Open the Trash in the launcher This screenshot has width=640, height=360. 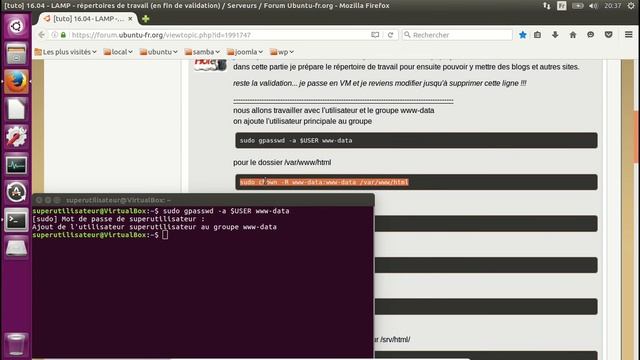(x=16, y=344)
